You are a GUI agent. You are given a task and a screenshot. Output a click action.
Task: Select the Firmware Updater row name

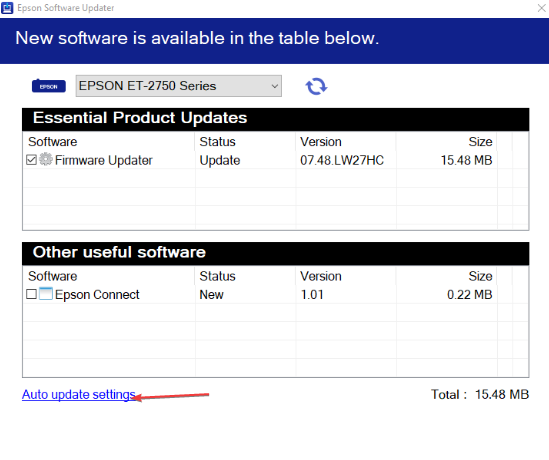104,160
